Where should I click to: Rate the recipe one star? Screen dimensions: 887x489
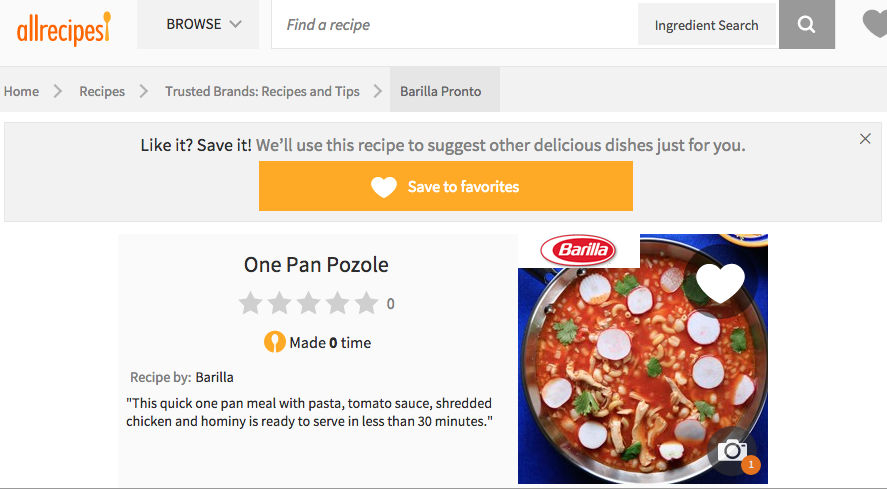pos(251,303)
